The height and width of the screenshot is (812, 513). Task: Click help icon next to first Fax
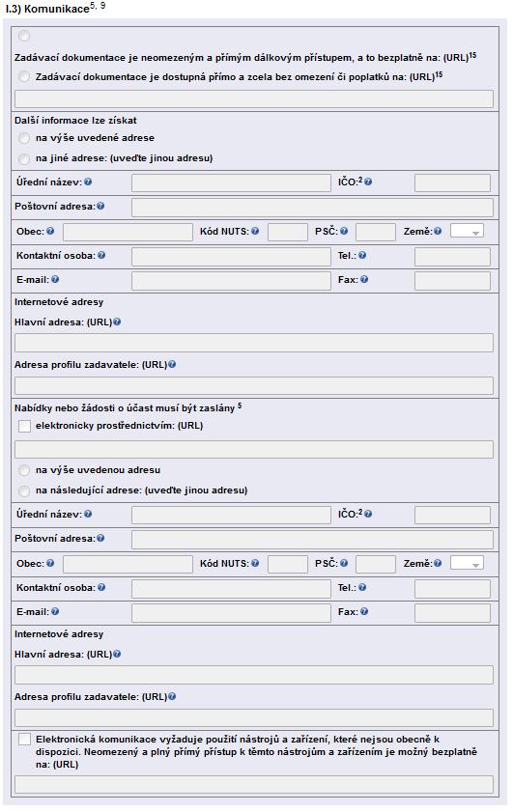(x=364, y=280)
